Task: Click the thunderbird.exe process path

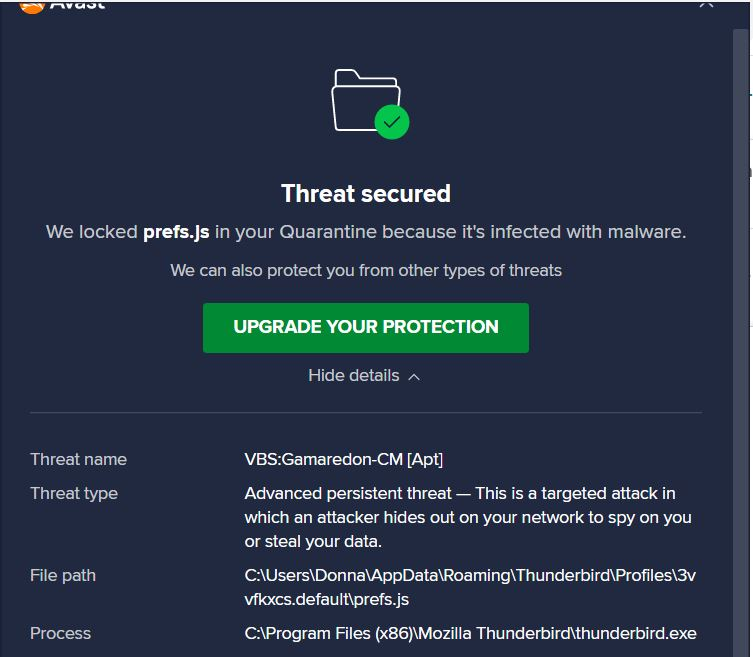Action: coord(470,634)
